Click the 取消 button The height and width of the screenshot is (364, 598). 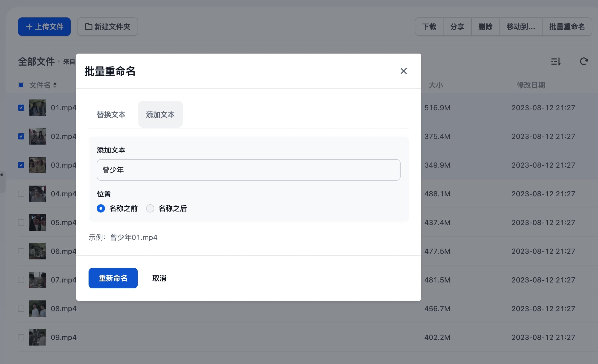(159, 278)
